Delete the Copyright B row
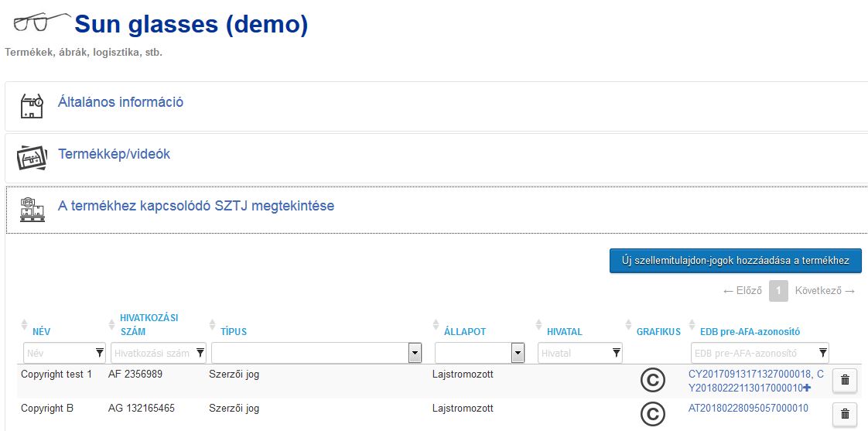Viewport: 868px width, 431px height. pos(845,414)
